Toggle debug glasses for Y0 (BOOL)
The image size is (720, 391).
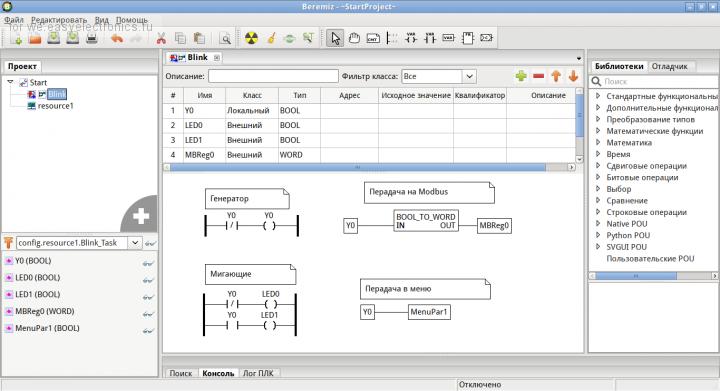coord(148,264)
